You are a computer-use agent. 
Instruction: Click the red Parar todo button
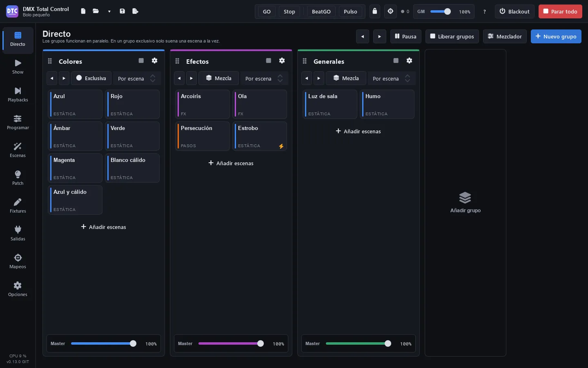click(x=560, y=11)
